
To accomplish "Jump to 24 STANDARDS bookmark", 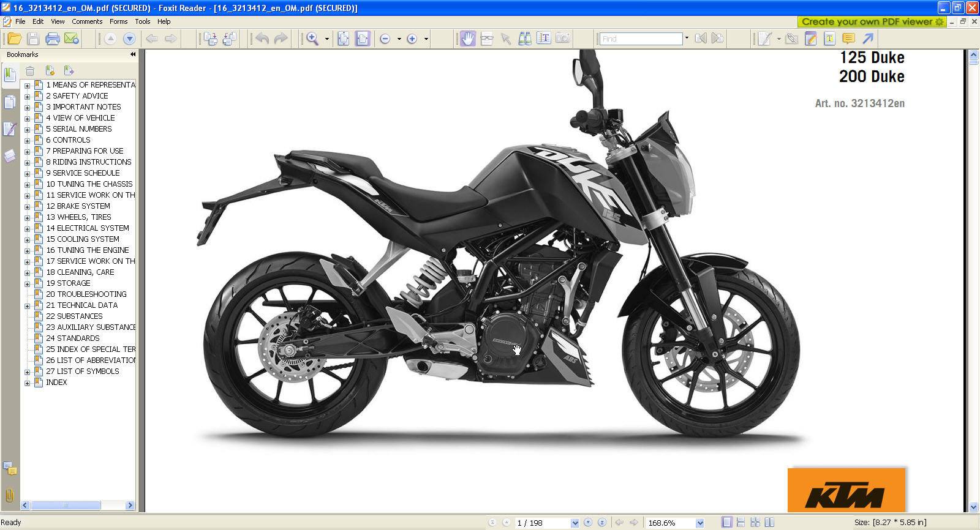I will 73,338.
